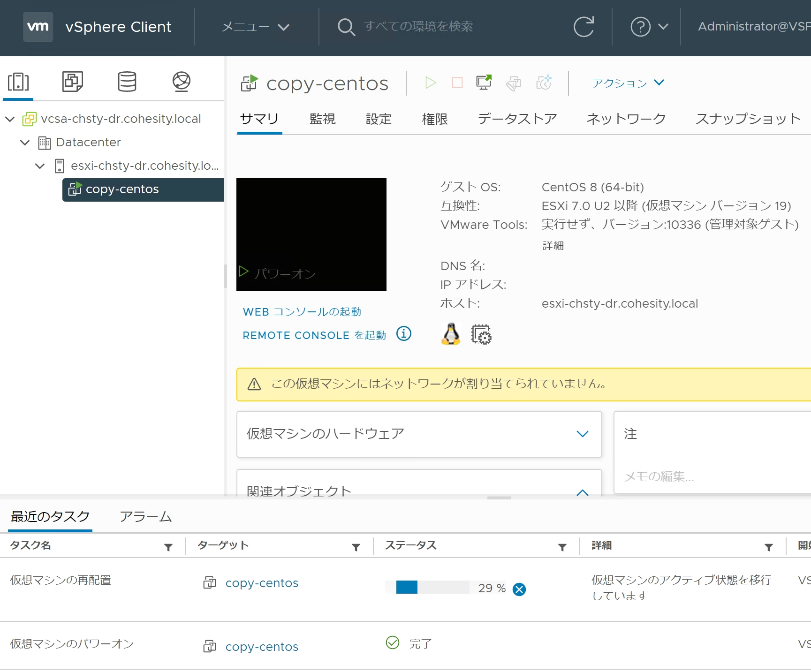Switch to the サマリ tab

pyautogui.click(x=259, y=119)
